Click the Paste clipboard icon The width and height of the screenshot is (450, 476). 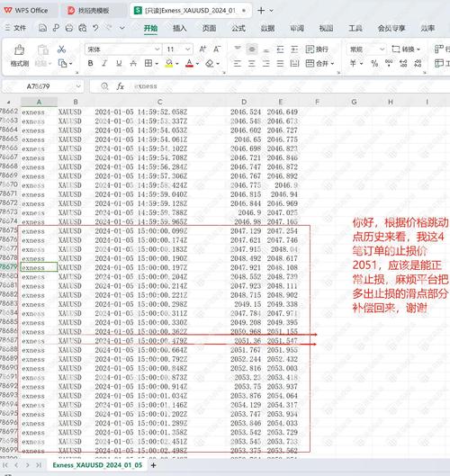[x=43, y=50]
